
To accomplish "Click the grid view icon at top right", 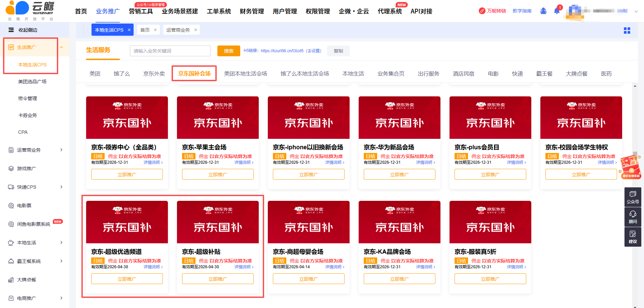I will (x=627, y=31).
